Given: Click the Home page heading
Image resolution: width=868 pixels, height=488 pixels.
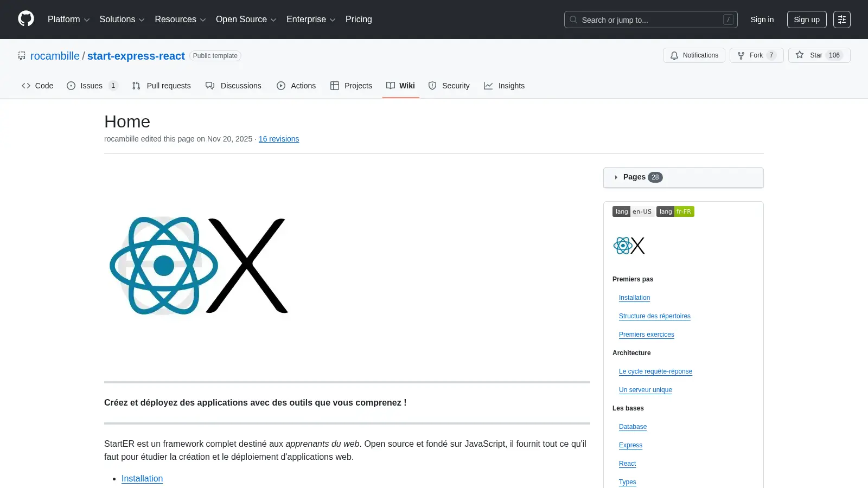Looking at the screenshot, I should [x=127, y=121].
